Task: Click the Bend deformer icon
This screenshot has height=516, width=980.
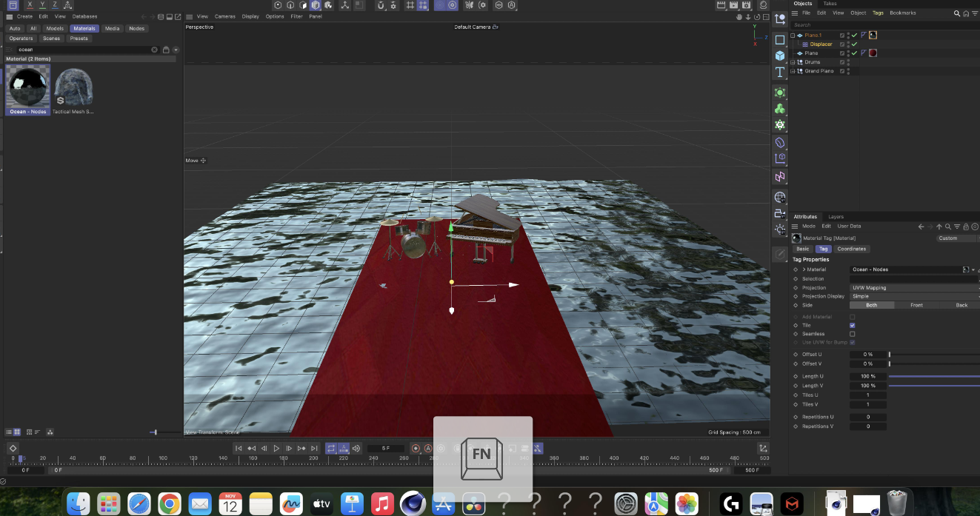Action: (x=780, y=142)
